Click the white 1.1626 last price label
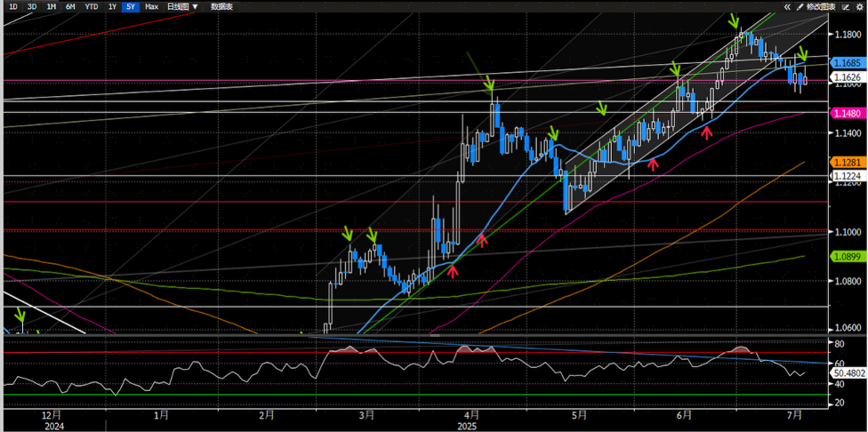868x432 pixels. coord(848,76)
